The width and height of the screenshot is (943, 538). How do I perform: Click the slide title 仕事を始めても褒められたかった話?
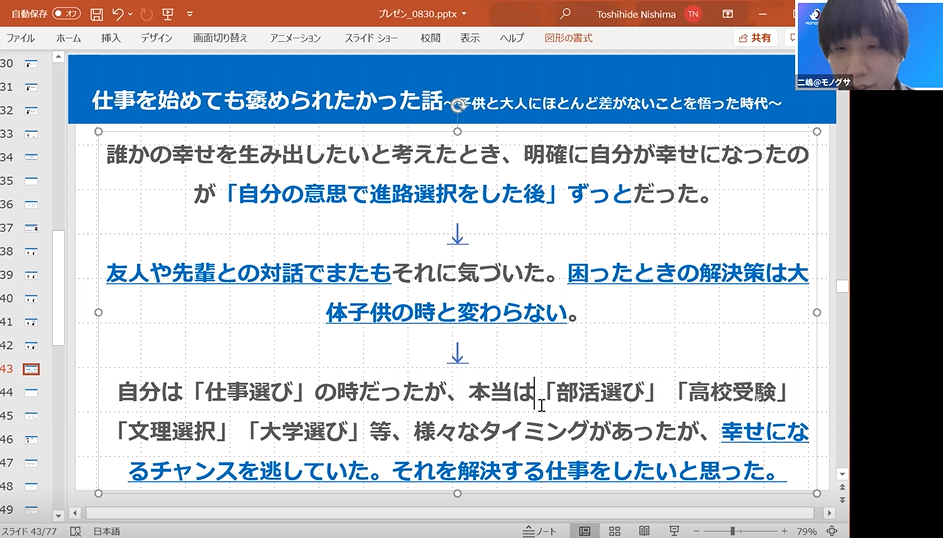(x=268, y=101)
